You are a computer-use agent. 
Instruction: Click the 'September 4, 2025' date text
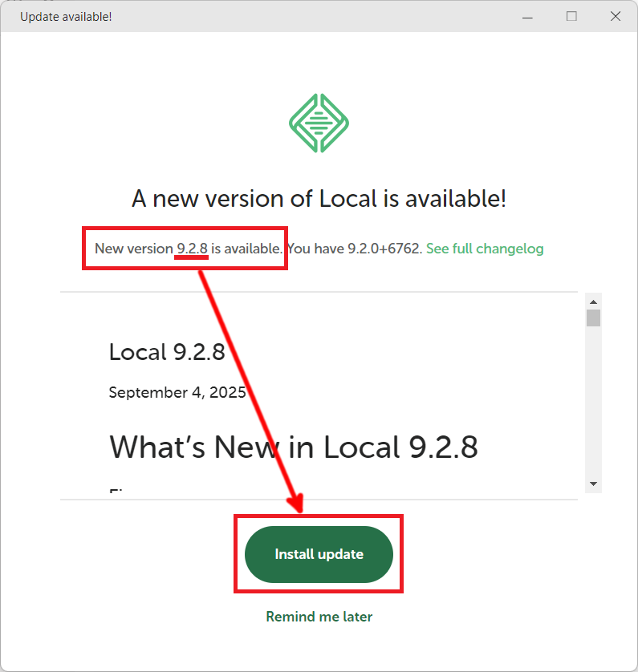click(177, 392)
